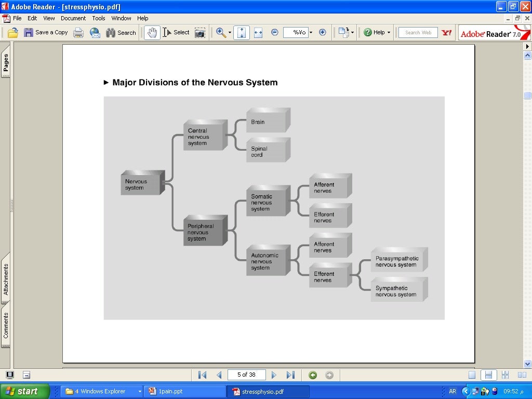The image size is (532, 399).
Task: Click the scrollbar up arrow
Action: coord(528,55)
